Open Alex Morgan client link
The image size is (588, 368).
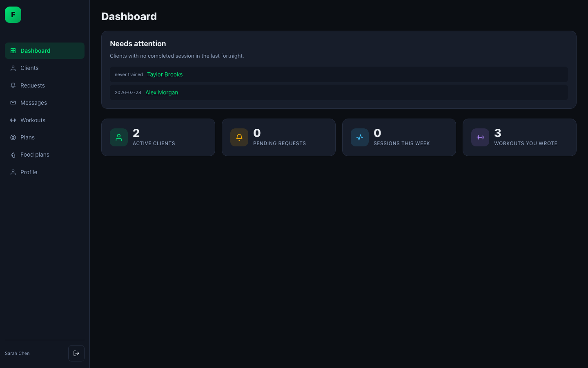coord(162,92)
